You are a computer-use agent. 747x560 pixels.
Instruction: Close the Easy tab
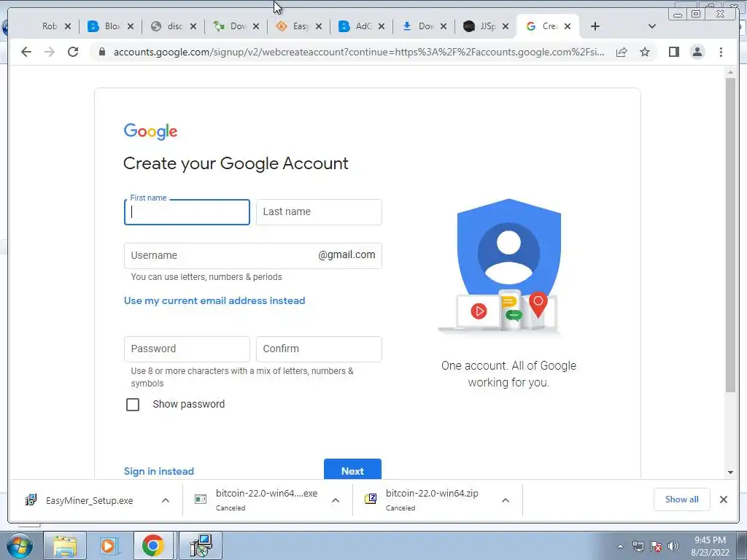tap(319, 26)
